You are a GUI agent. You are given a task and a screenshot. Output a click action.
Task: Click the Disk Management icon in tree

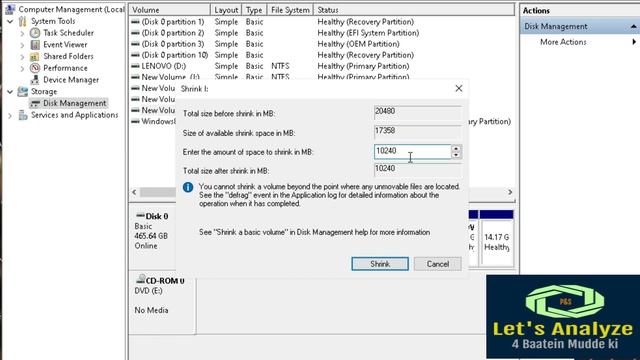coord(35,103)
